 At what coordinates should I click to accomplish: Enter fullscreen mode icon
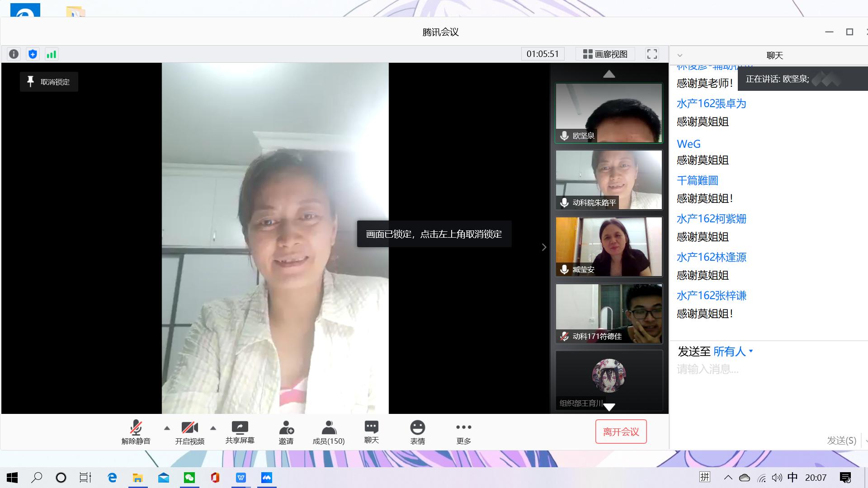(x=652, y=54)
